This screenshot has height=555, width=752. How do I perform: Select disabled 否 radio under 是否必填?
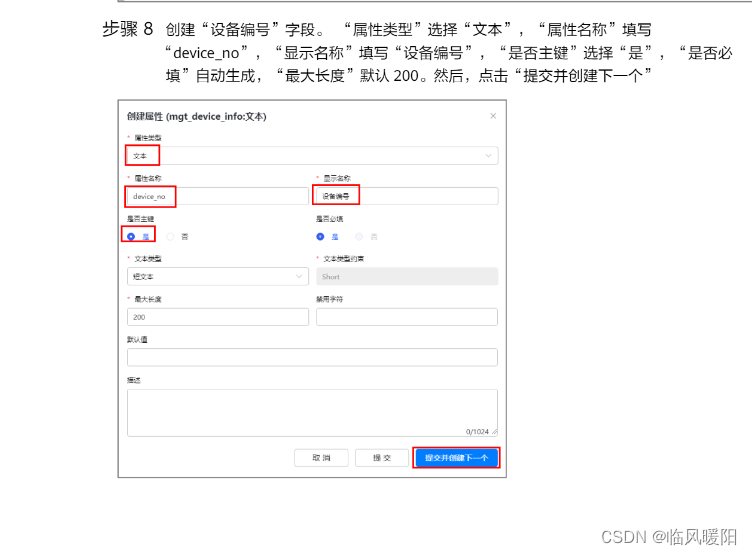click(359, 236)
